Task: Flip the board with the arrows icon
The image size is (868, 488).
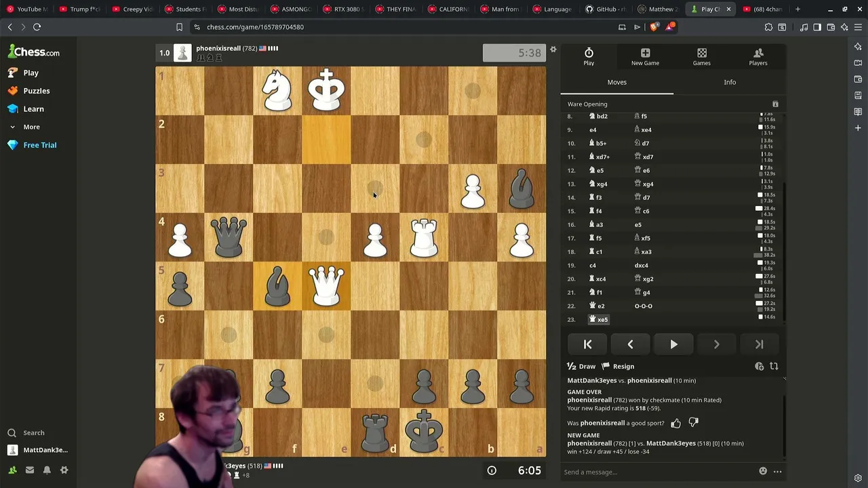Action: [774, 367]
